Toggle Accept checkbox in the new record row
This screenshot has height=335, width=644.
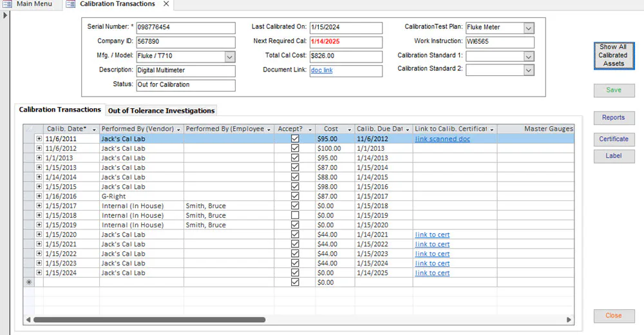(x=295, y=282)
